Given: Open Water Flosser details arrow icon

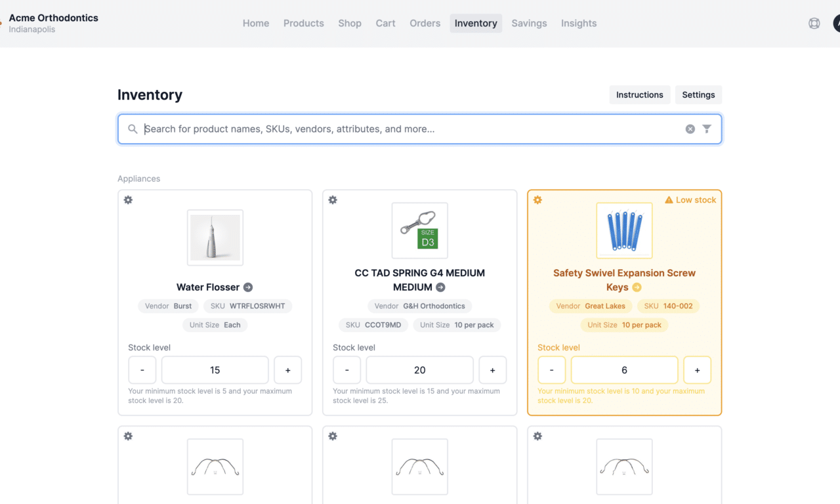Looking at the screenshot, I should click(x=248, y=287).
